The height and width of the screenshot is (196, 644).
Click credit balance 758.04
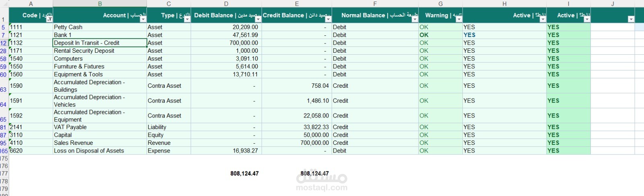click(297, 86)
